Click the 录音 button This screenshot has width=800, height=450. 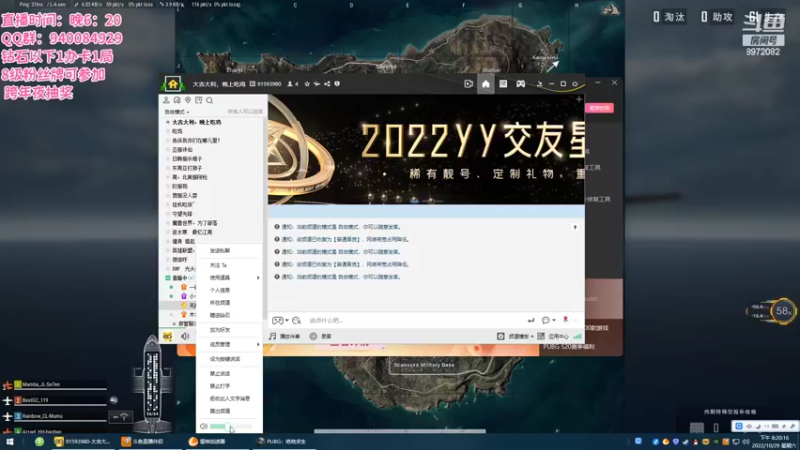click(321, 336)
